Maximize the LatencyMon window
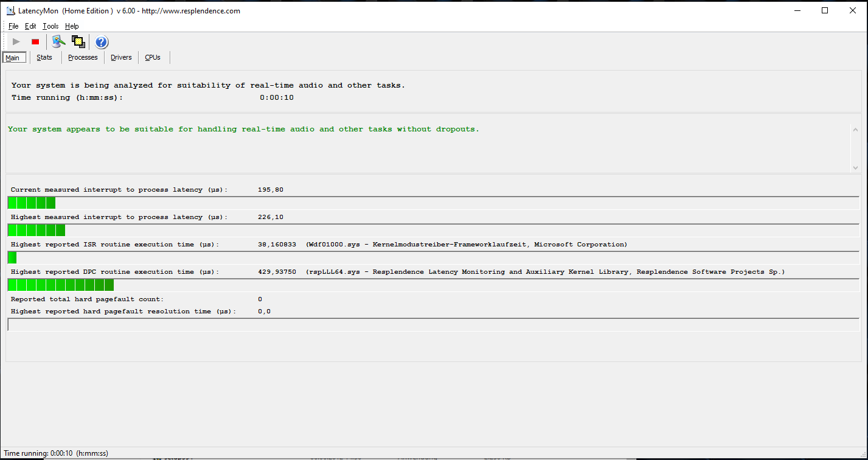 coord(825,10)
